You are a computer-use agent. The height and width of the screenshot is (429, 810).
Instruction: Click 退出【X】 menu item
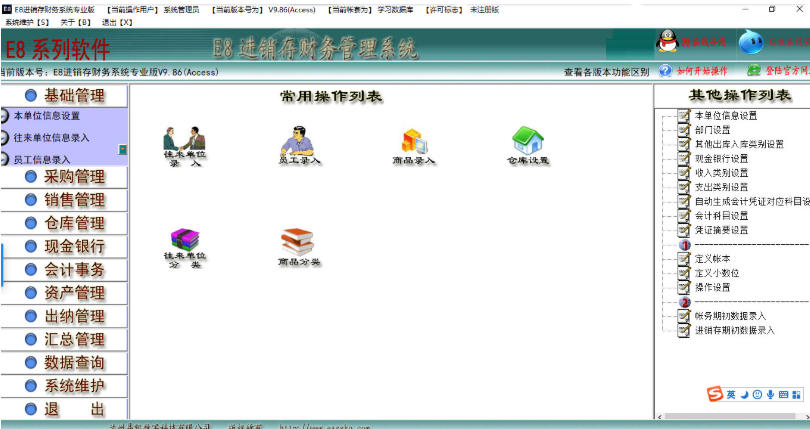[117, 22]
